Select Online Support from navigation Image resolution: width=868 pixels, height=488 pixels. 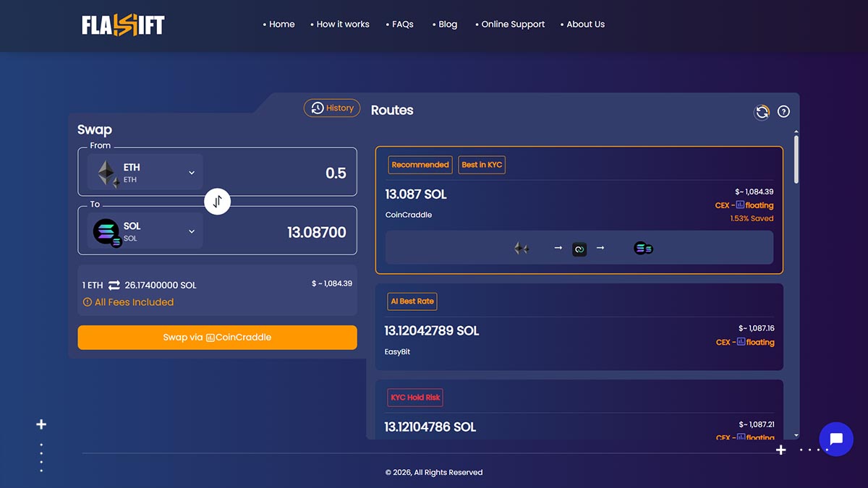pyautogui.click(x=514, y=24)
